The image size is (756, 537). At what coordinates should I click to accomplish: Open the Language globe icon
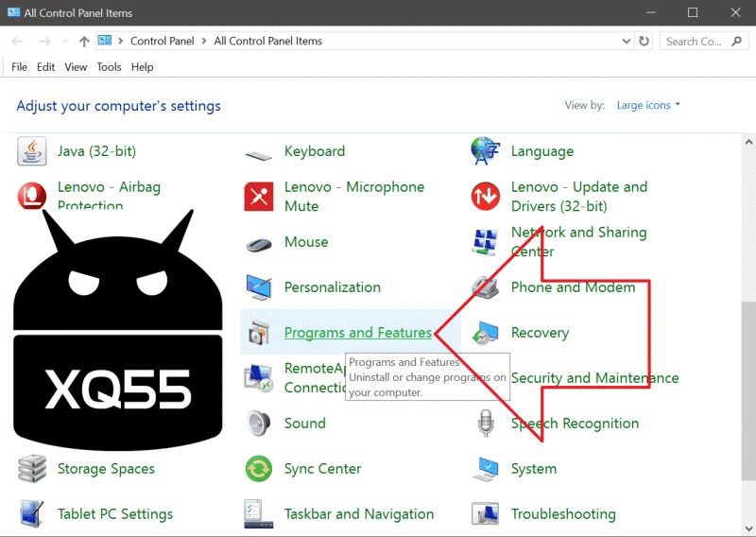pyautogui.click(x=486, y=151)
